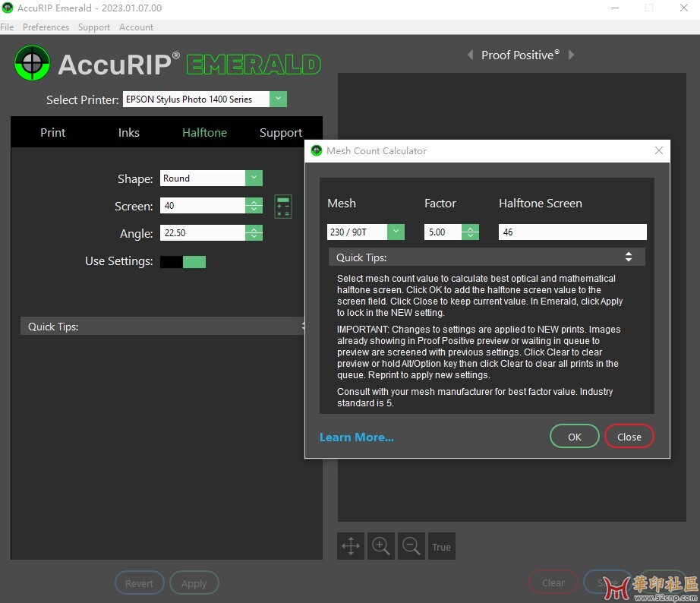Adjust the Angle value stepper
Screen dimensions: 700x603
tap(254, 232)
